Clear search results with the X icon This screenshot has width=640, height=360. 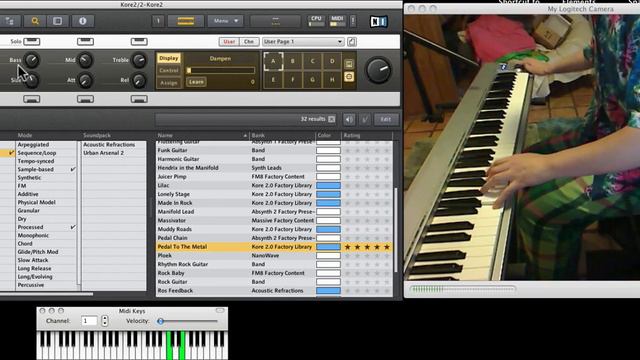[x=332, y=119]
